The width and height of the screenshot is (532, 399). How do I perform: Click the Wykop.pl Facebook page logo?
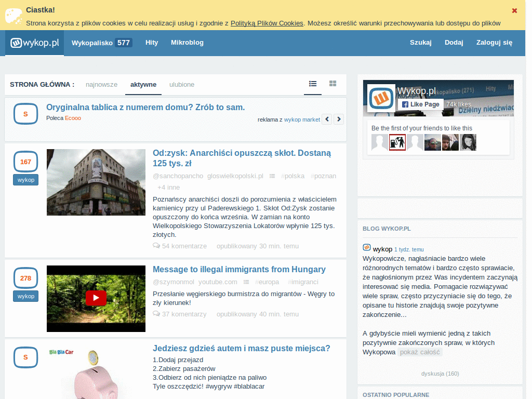point(381,98)
